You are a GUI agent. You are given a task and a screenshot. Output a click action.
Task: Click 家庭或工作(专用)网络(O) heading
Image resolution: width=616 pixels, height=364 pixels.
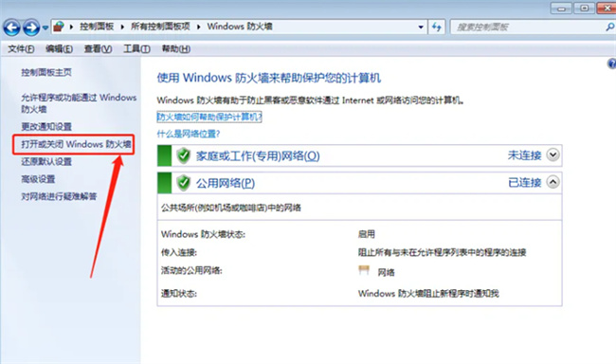[x=258, y=156]
